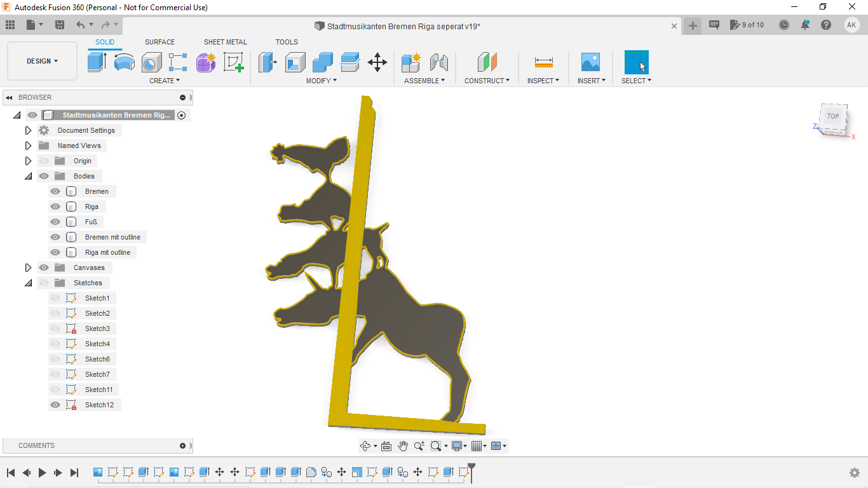Click the fillet feature in the timeline

coord(311,472)
